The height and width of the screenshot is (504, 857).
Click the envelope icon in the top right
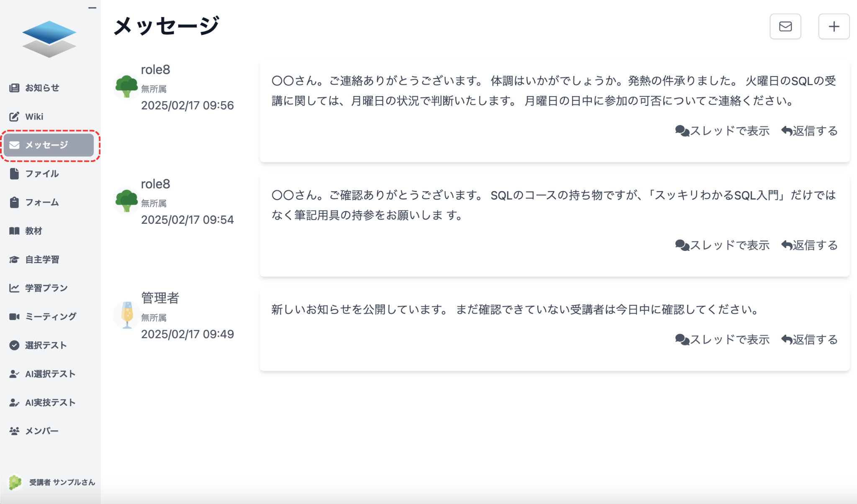pyautogui.click(x=785, y=26)
